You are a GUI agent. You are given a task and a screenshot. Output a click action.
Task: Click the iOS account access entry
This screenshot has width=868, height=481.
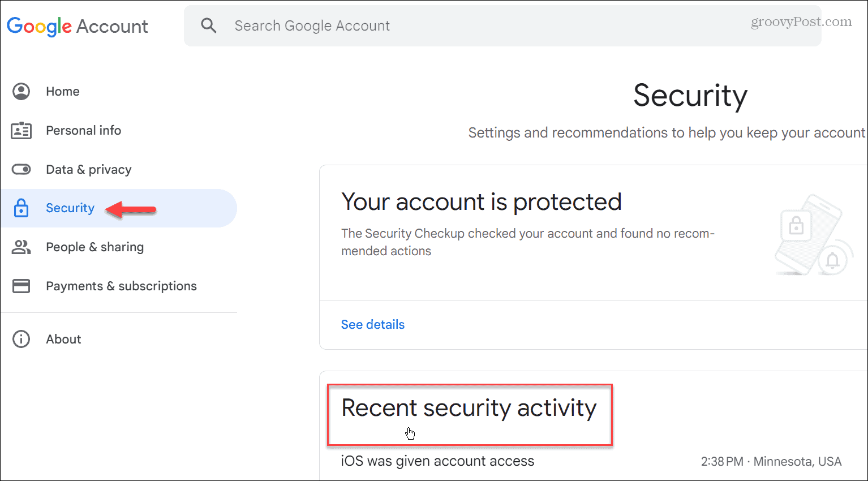pos(437,461)
